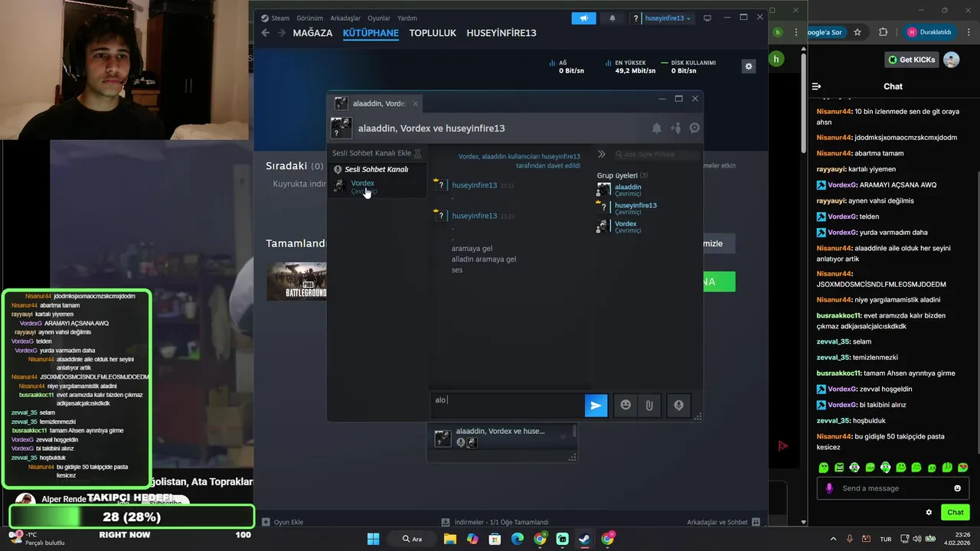Image resolution: width=980 pixels, height=551 pixels.
Task: Go to the TOPLULUK section
Action: click(x=433, y=33)
